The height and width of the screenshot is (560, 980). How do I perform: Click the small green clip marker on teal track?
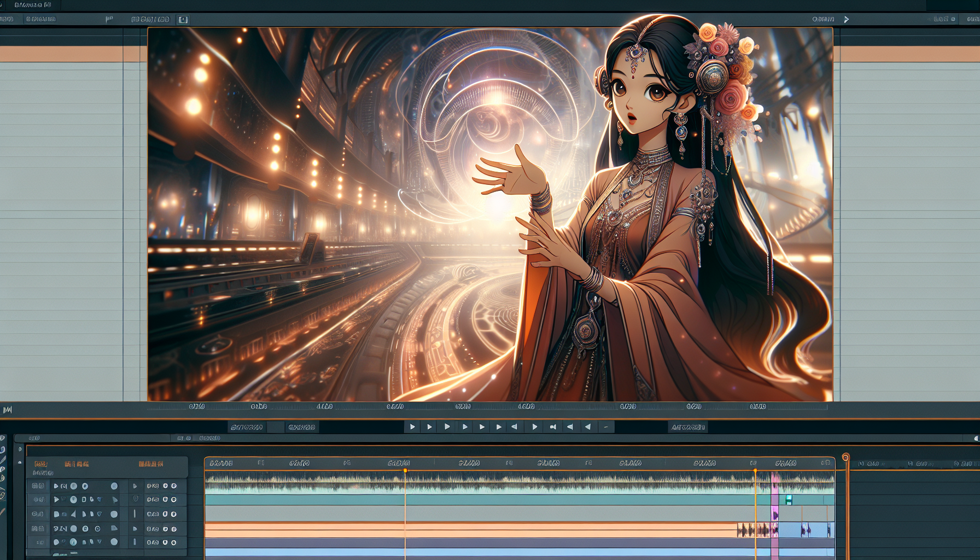click(789, 499)
